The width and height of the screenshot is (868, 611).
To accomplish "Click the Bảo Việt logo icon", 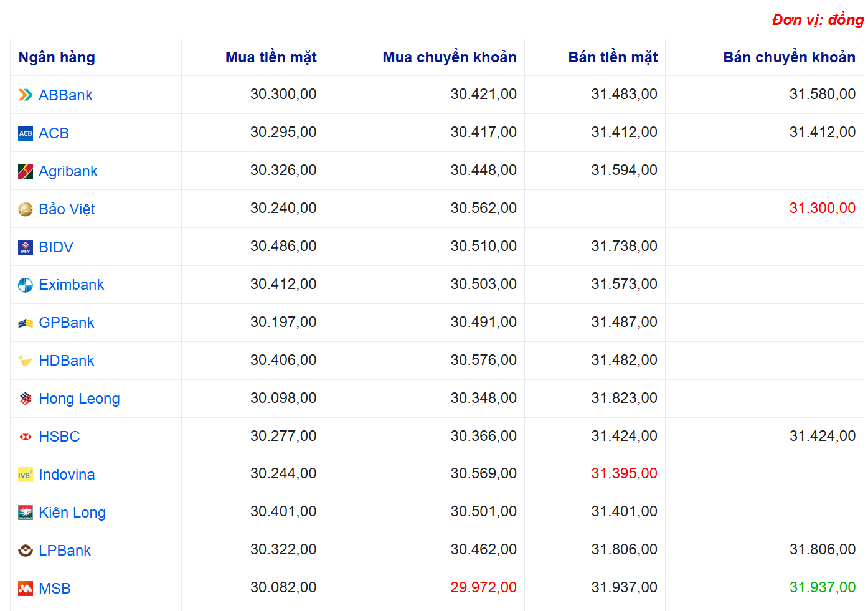I will pyautogui.click(x=26, y=209).
